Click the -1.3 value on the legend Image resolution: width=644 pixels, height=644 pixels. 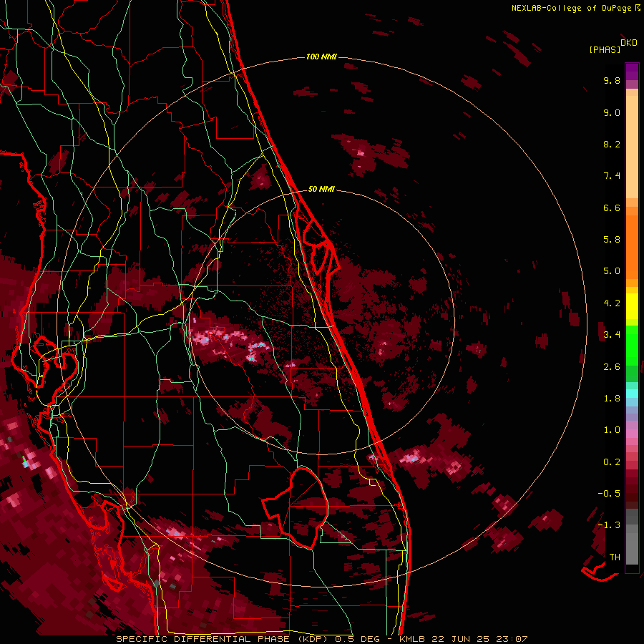click(x=609, y=525)
